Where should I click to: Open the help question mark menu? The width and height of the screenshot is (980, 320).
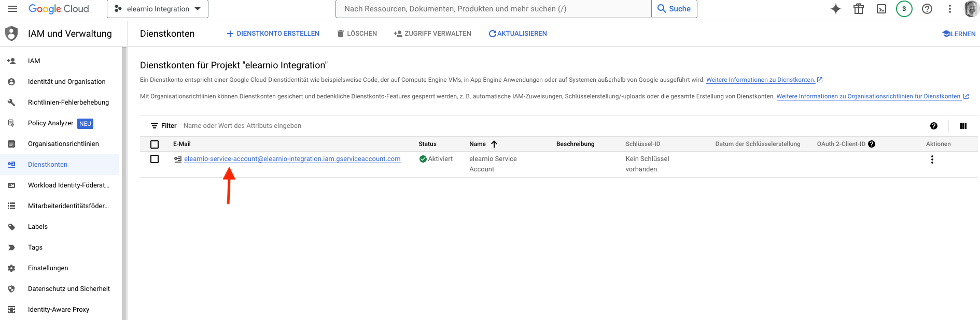click(927, 9)
